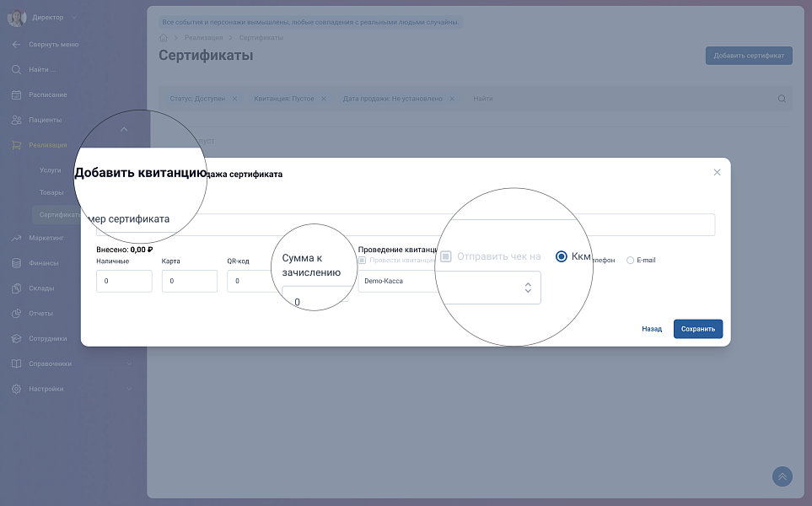Open Расписание calendar in sidebar

point(47,94)
